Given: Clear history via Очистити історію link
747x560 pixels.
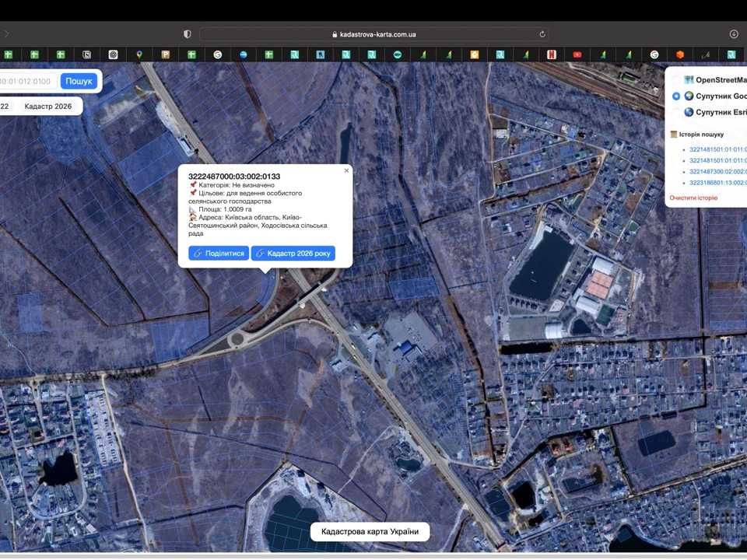Looking at the screenshot, I should [693, 198].
